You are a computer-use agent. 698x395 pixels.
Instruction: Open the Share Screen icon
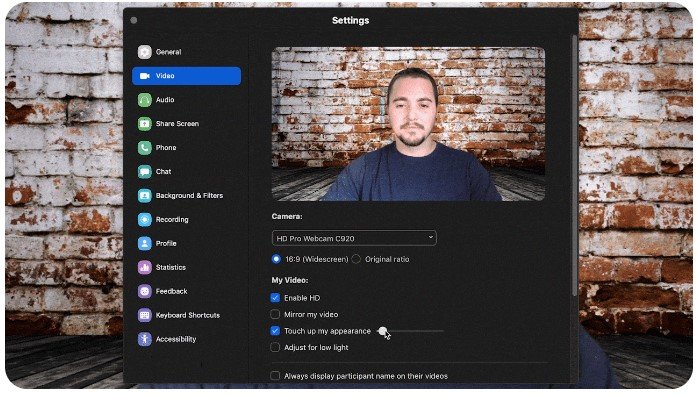tap(144, 124)
